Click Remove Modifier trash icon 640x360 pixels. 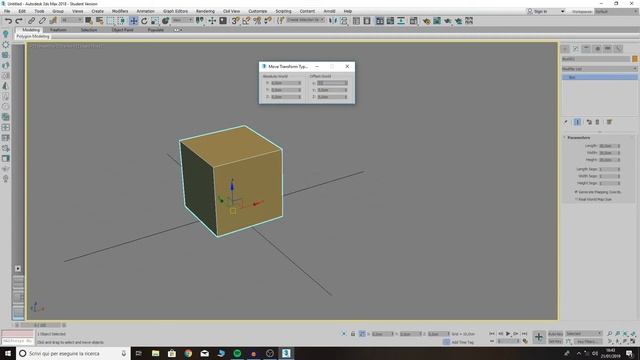598,122
